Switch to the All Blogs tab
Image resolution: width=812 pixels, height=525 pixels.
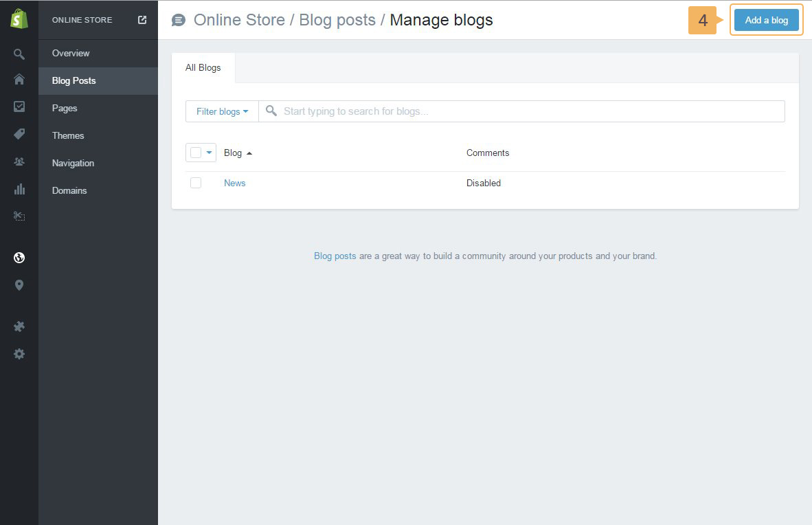click(203, 68)
